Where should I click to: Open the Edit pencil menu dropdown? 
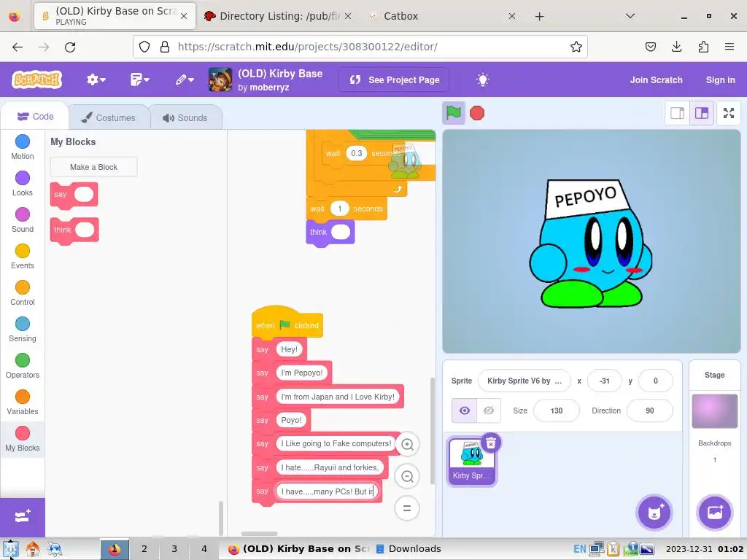185,79
